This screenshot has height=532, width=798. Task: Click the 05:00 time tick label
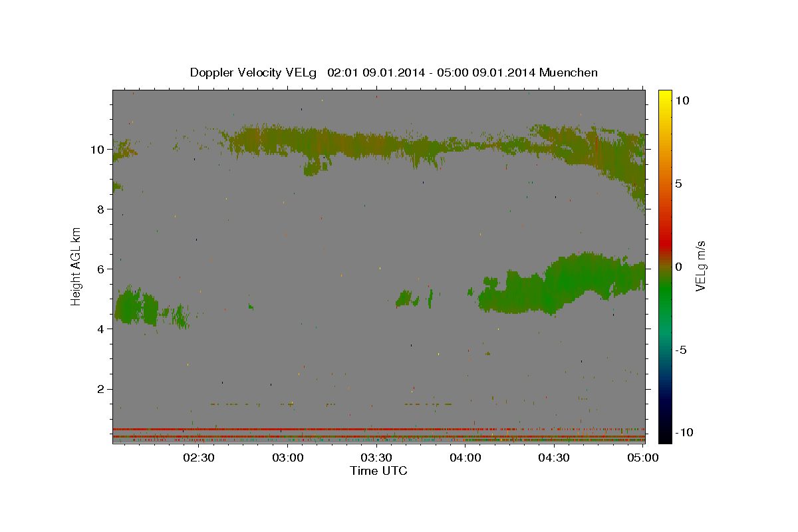pyautogui.click(x=642, y=458)
